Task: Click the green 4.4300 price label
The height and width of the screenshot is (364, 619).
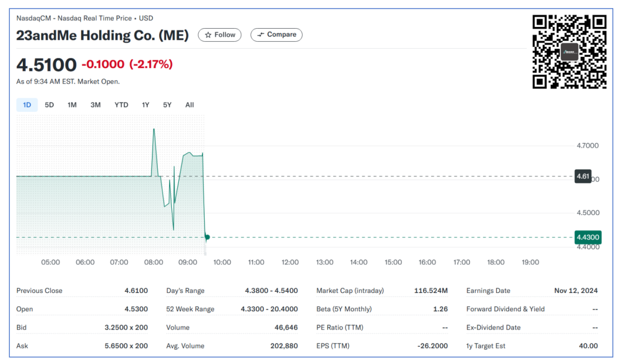Action: point(587,237)
